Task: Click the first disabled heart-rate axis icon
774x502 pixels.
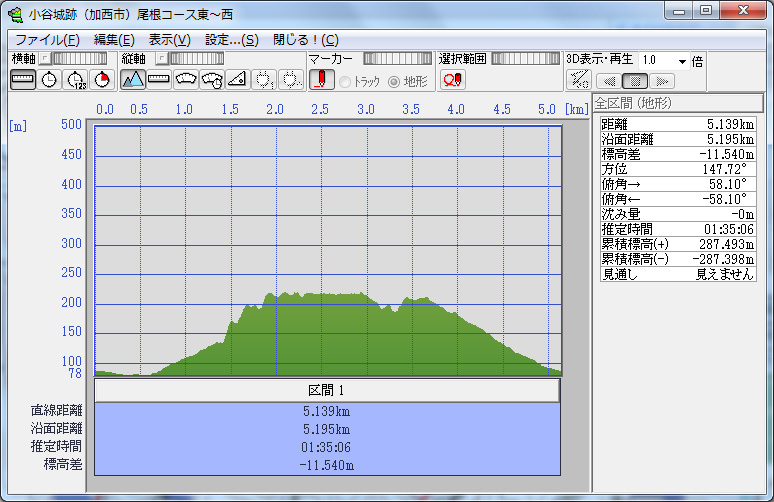Action: 265,79
